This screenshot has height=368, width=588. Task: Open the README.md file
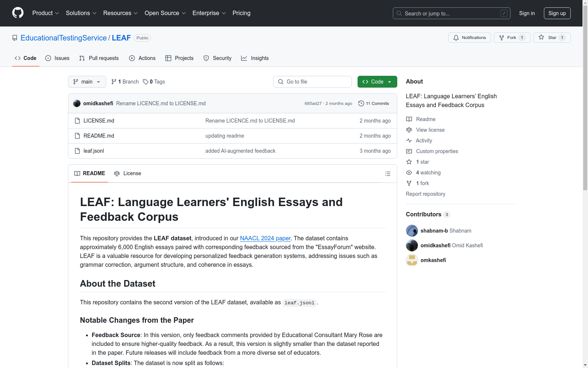pyautogui.click(x=99, y=136)
